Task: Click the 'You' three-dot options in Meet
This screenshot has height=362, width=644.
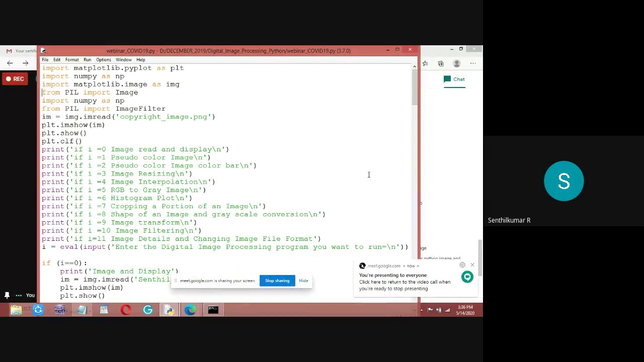Action: [x=19, y=296]
